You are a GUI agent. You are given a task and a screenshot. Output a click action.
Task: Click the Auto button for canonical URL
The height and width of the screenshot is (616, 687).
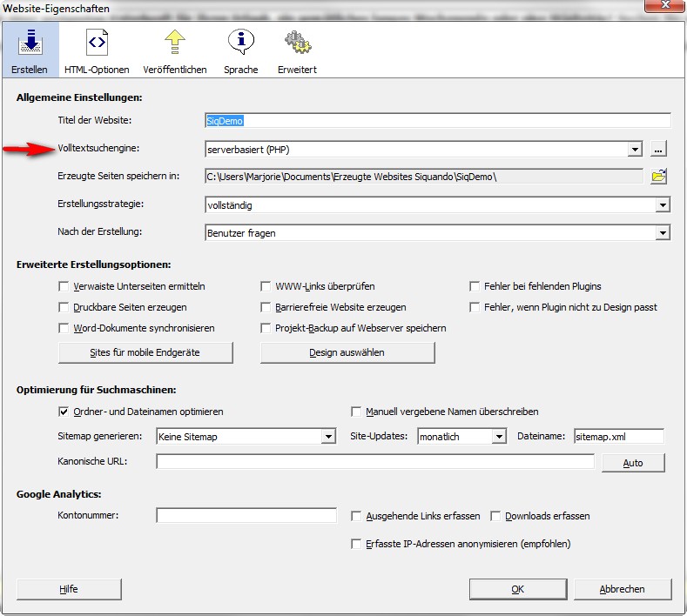[633, 463]
